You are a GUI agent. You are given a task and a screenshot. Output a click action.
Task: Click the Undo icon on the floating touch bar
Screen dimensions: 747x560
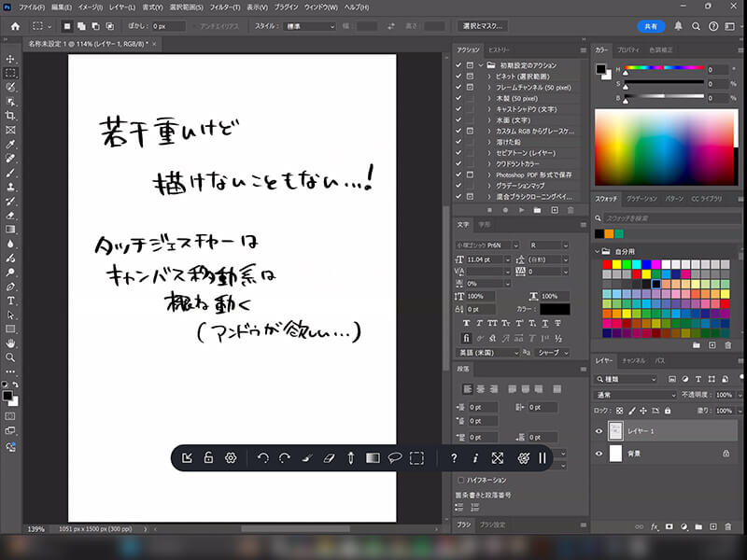(264, 459)
